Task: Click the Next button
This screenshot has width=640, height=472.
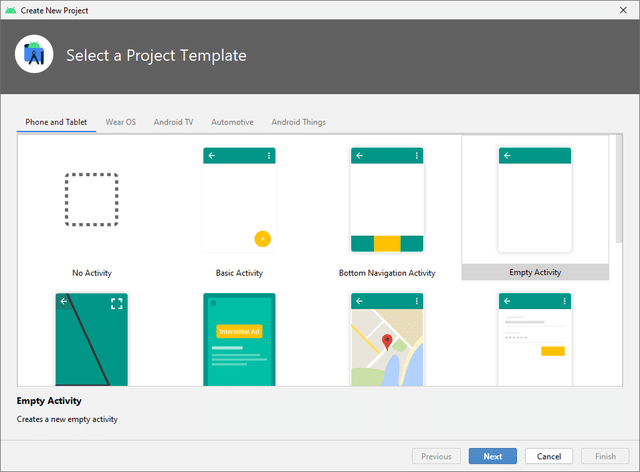Action: click(493, 456)
